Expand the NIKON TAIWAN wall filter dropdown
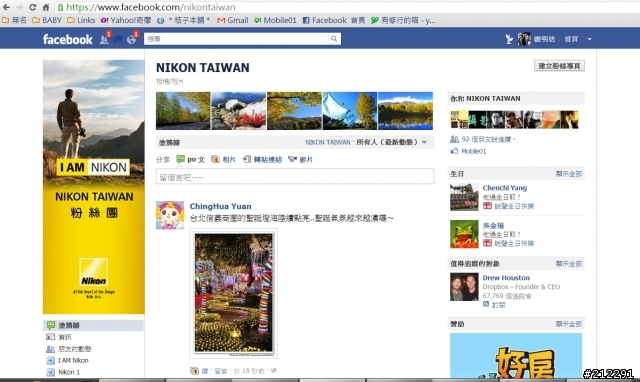 click(x=424, y=142)
